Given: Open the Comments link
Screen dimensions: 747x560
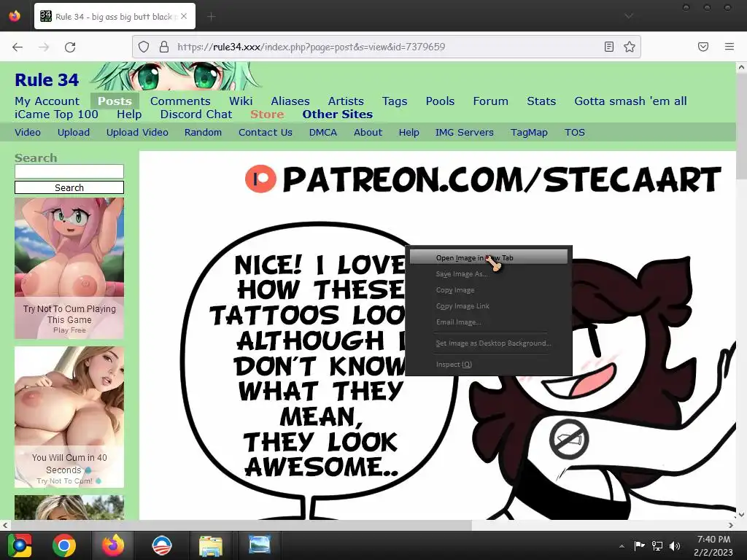Looking at the screenshot, I should click(x=180, y=101).
